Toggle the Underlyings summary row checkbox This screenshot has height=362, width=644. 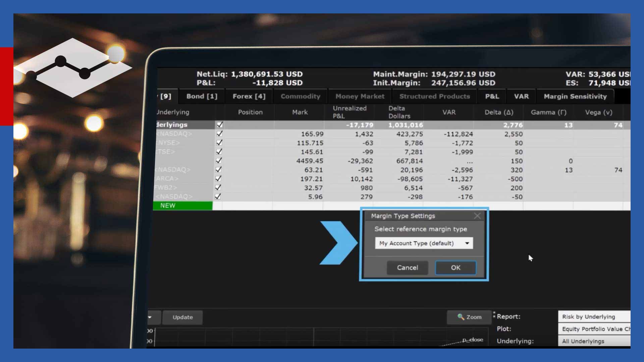(x=220, y=125)
